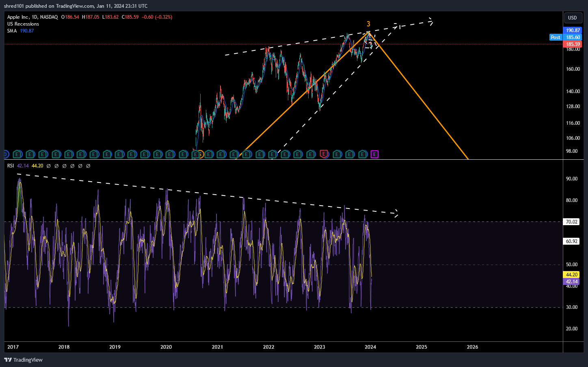Select the orange wave label 3

coord(368,24)
